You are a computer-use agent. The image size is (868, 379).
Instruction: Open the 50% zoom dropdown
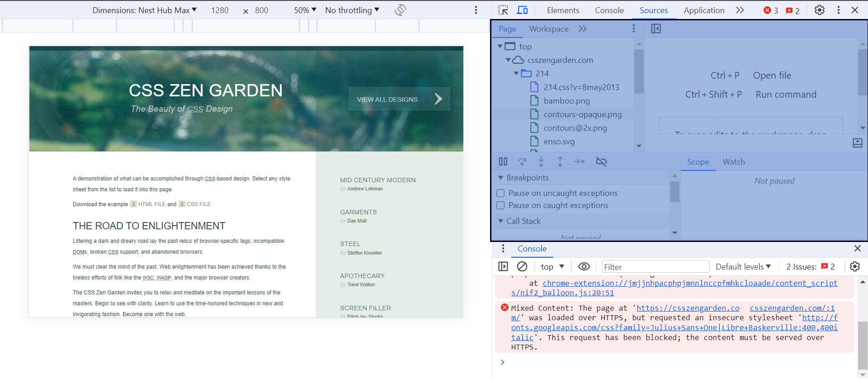(305, 10)
